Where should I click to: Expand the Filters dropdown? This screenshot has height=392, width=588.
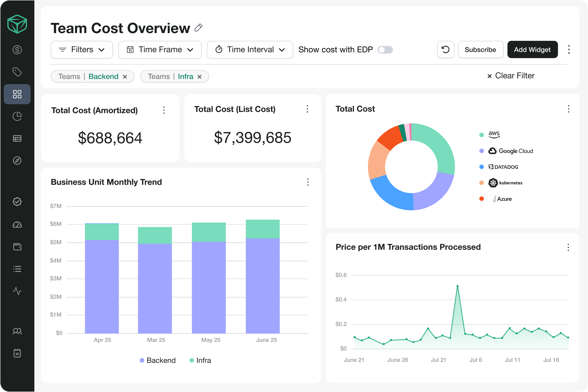click(x=81, y=50)
